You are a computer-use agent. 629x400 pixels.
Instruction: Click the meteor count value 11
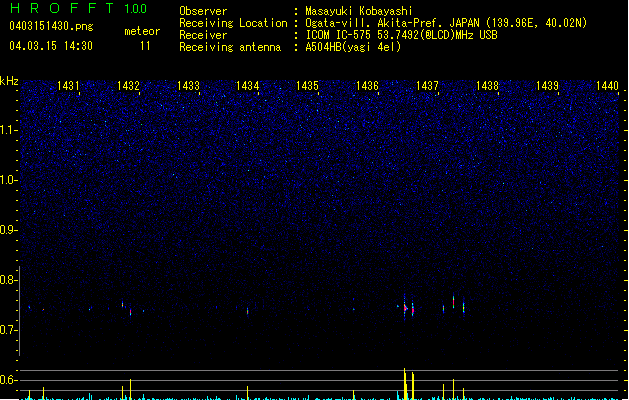coord(145,46)
